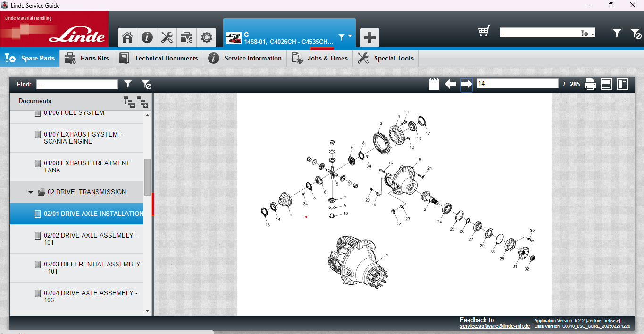Switch to the split-pane layout view
Image resolution: width=644 pixels, height=334 pixels.
coord(622,84)
